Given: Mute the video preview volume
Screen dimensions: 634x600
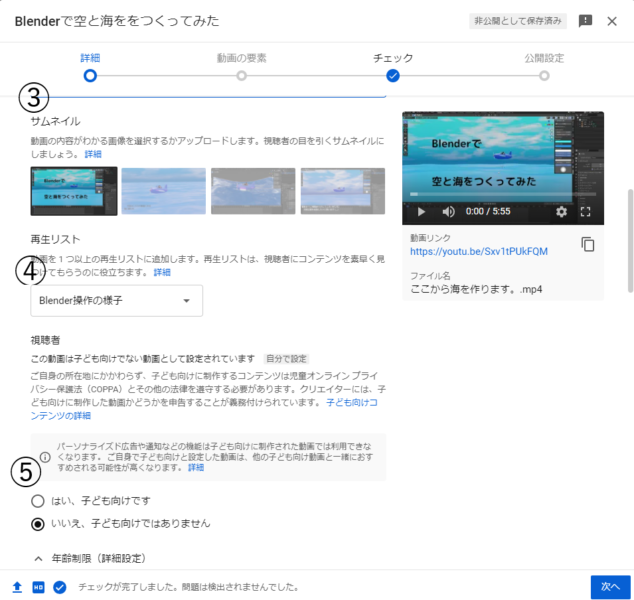Looking at the screenshot, I should (448, 211).
